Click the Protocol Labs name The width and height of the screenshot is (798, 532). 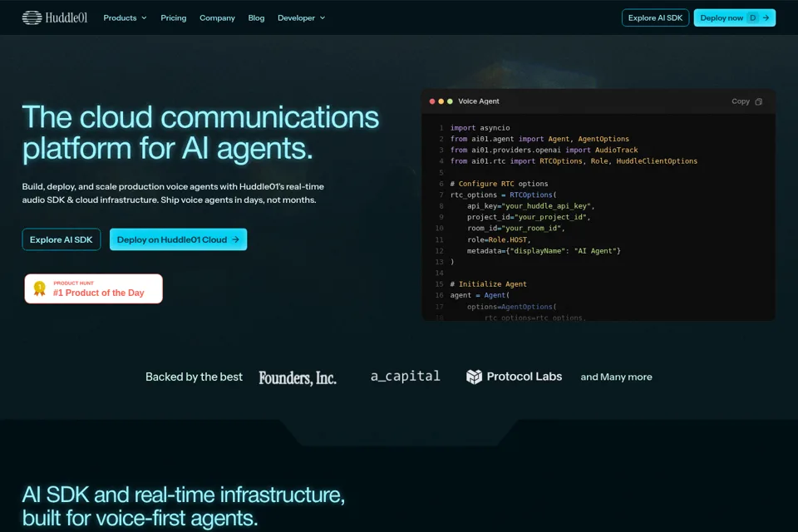coord(525,377)
